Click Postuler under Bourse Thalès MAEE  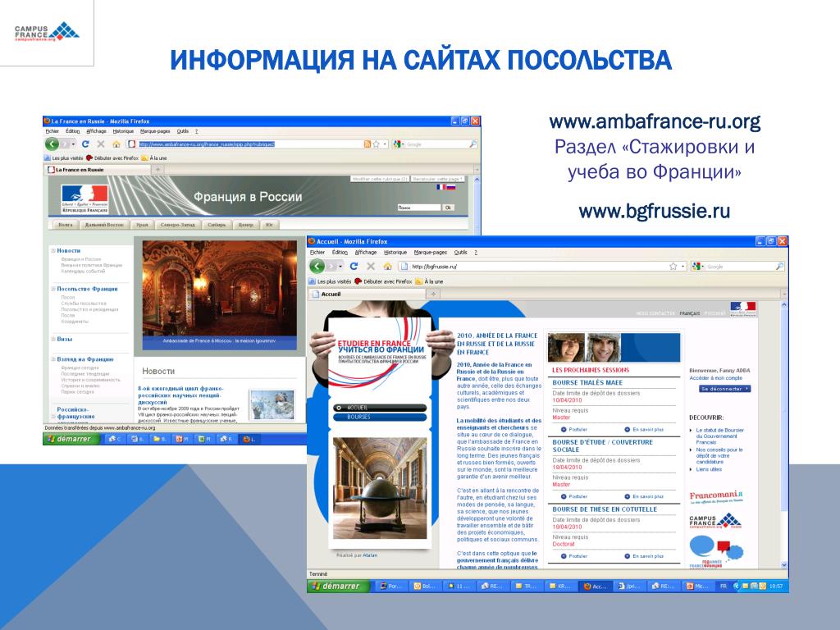574,430
